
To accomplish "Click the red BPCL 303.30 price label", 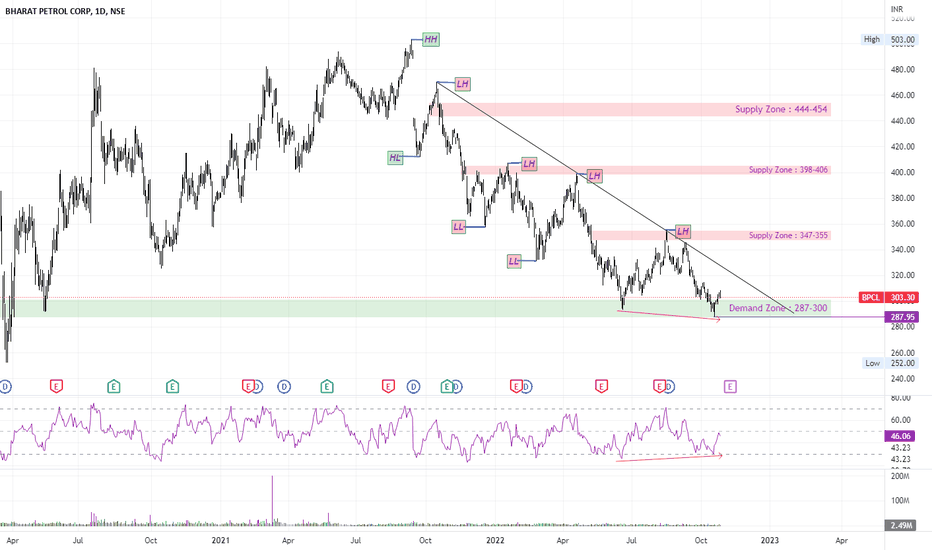I will (889, 297).
